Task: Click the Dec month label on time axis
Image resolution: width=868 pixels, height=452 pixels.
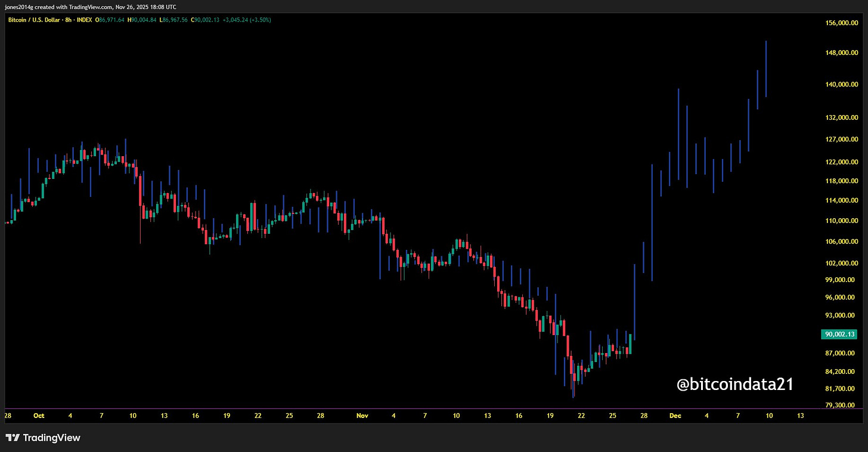Action: pos(675,416)
